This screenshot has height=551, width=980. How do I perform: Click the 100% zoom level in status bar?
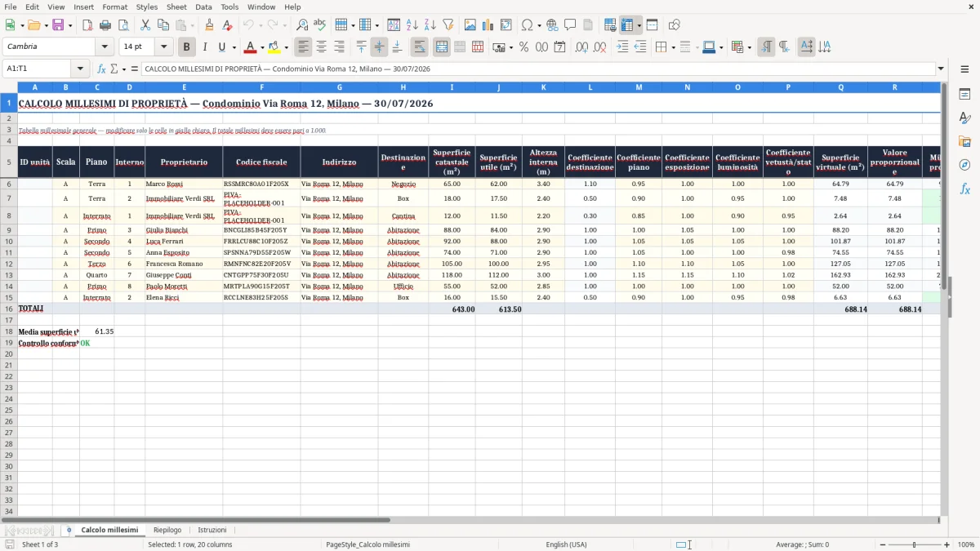[x=966, y=544]
